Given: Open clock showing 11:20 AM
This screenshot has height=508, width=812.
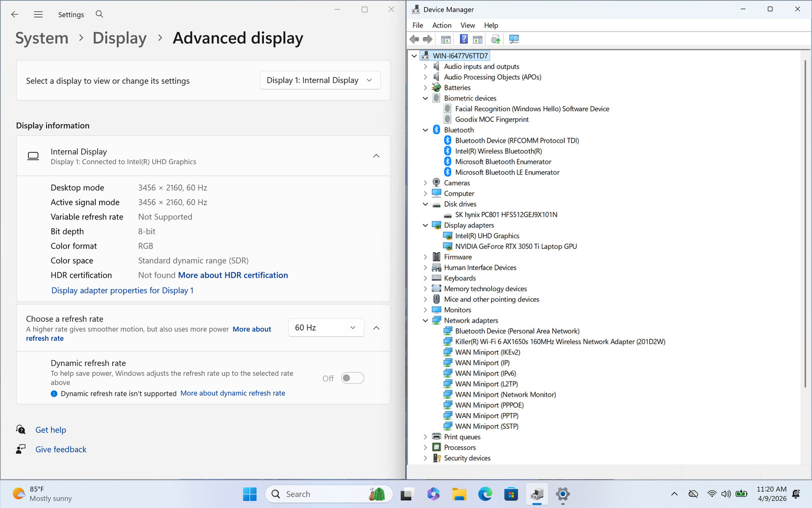Looking at the screenshot, I should 771,494.
